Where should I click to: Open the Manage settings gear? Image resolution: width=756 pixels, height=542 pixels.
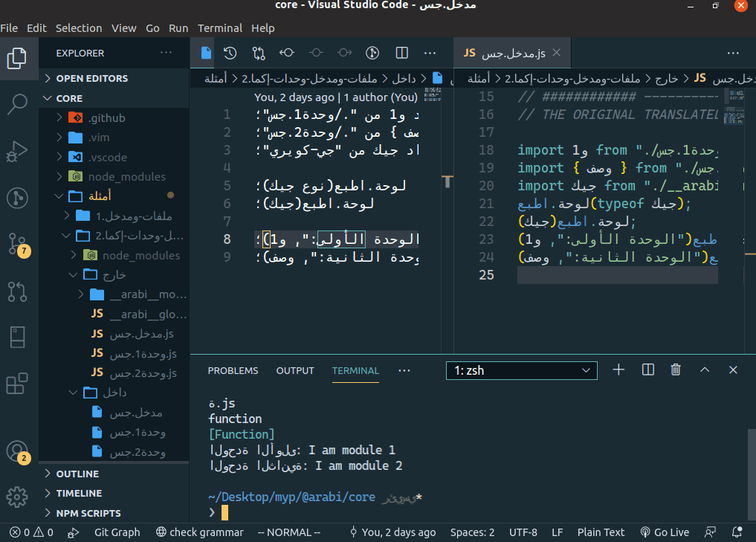click(17, 497)
